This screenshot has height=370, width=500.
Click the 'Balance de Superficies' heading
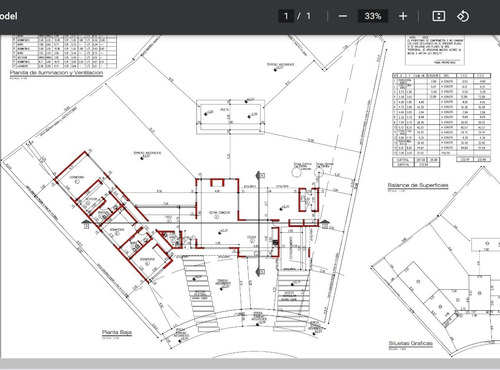418,185
